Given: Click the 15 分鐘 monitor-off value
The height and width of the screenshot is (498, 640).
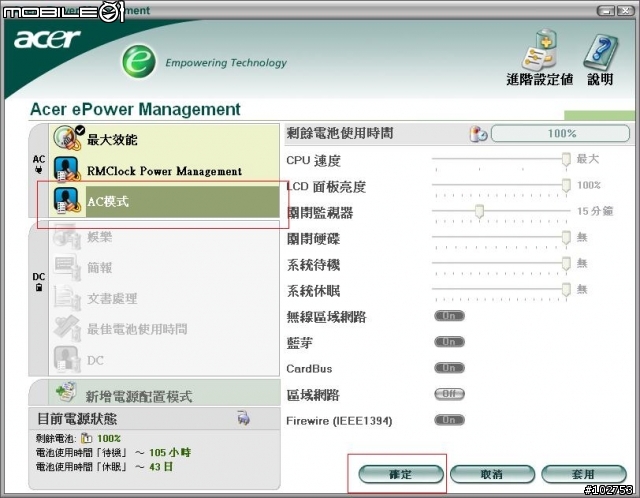Looking at the screenshot, I should 595,211.
